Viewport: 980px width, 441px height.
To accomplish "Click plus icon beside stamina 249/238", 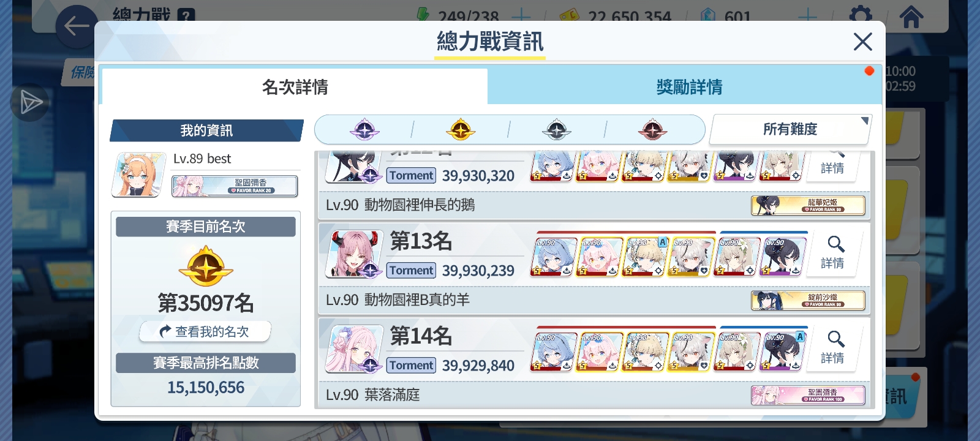I will [x=521, y=16].
